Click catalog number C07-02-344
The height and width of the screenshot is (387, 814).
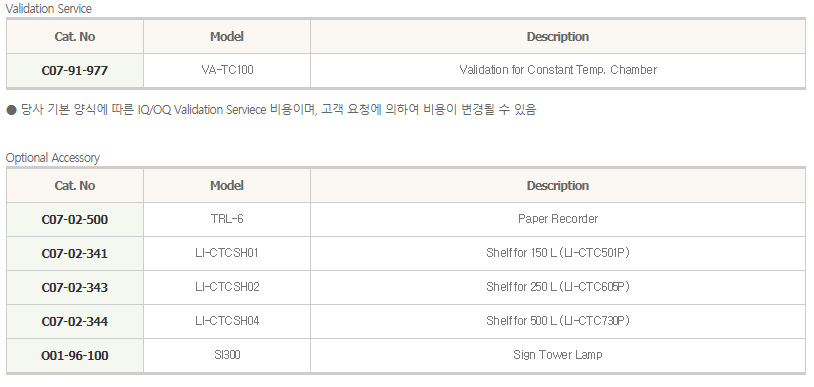tap(75, 322)
